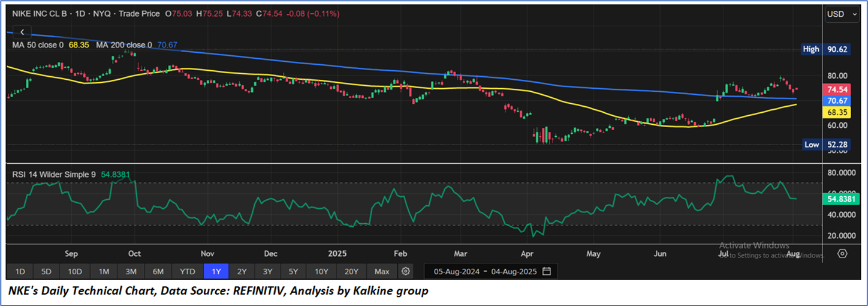
Task: Select the 10D time range
Action: point(74,271)
